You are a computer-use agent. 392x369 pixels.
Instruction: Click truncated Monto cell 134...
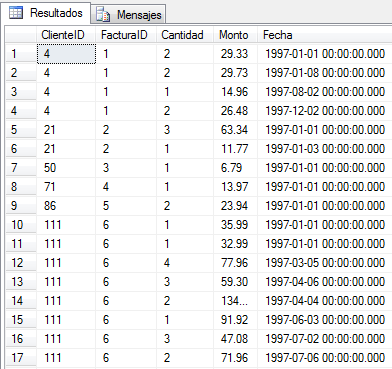click(235, 301)
